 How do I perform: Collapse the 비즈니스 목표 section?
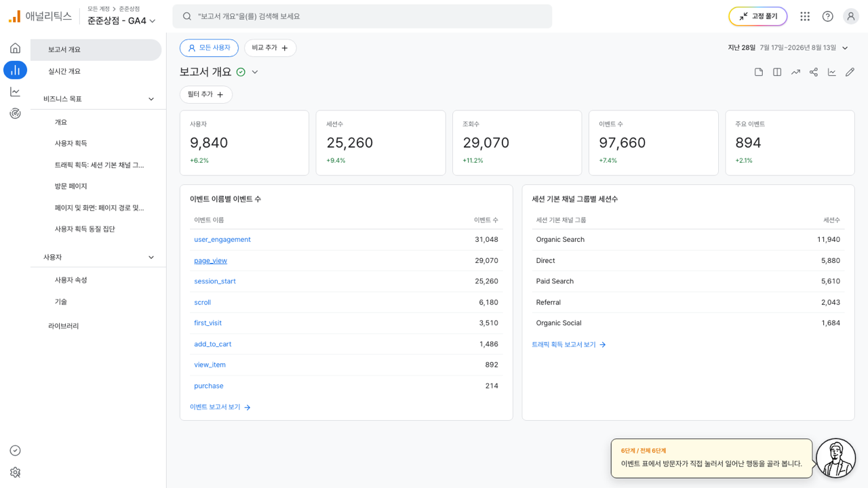coord(151,99)
